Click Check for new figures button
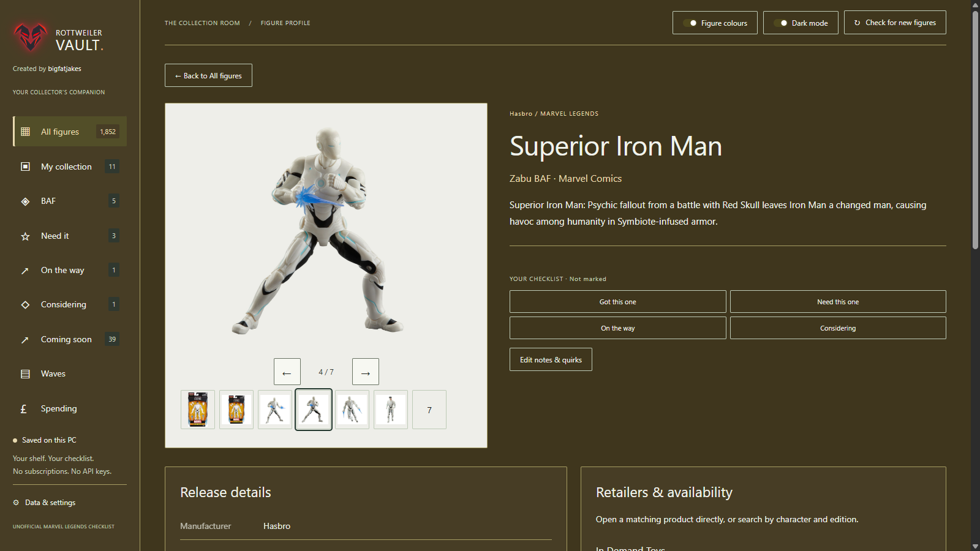 pyautogui.click(x=895, y=23)
